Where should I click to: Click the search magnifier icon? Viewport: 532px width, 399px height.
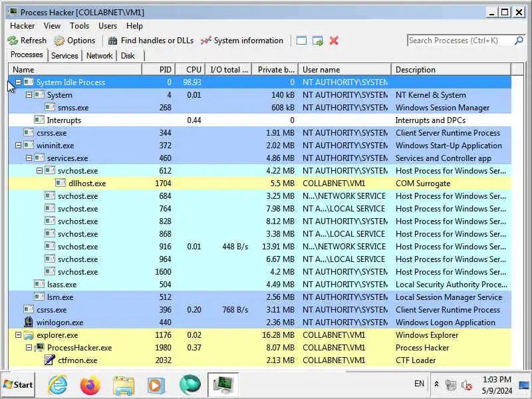[519, 41]
